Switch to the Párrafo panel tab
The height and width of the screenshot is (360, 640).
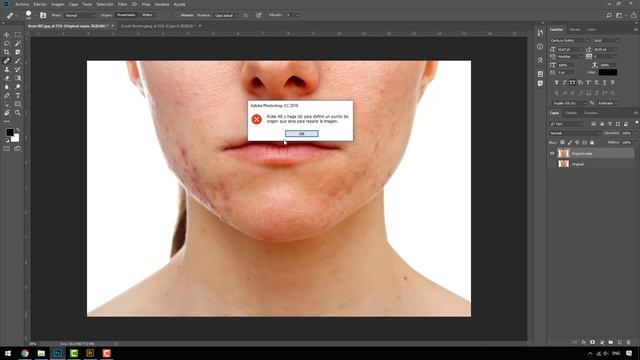coord(575,29)
